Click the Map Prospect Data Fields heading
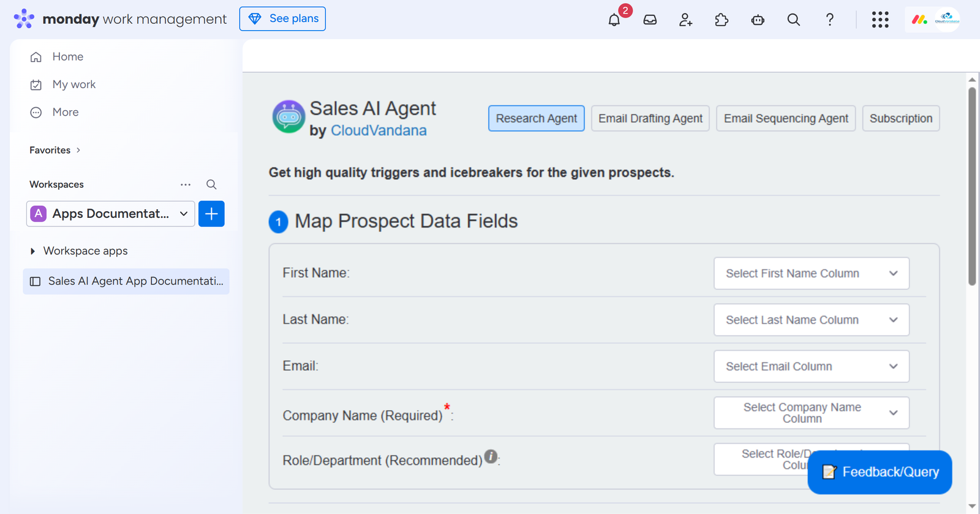 pos(406,221)
